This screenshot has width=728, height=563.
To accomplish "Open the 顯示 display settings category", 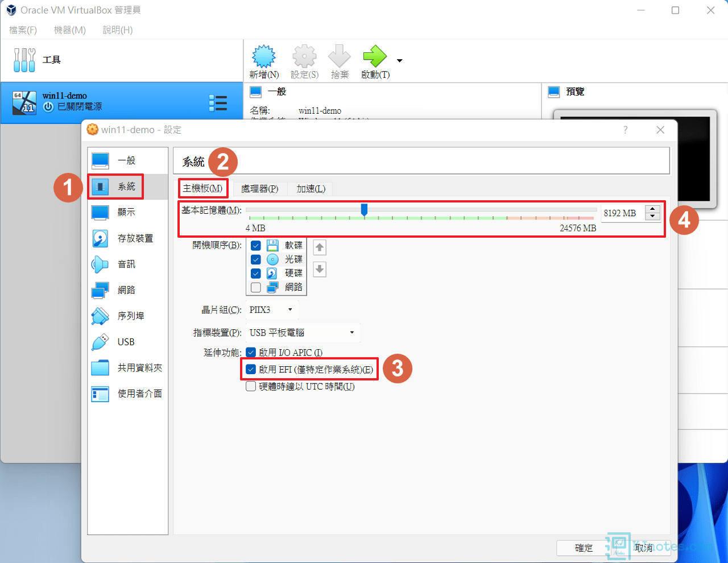I will click(127, 212).
